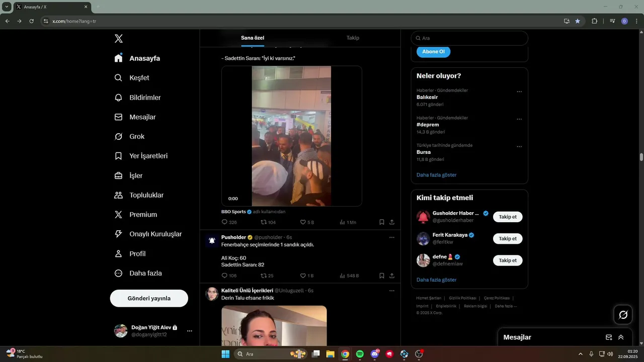
Task: Open account menu for Doğan Yiğit Alev
Action: (153, 331)
